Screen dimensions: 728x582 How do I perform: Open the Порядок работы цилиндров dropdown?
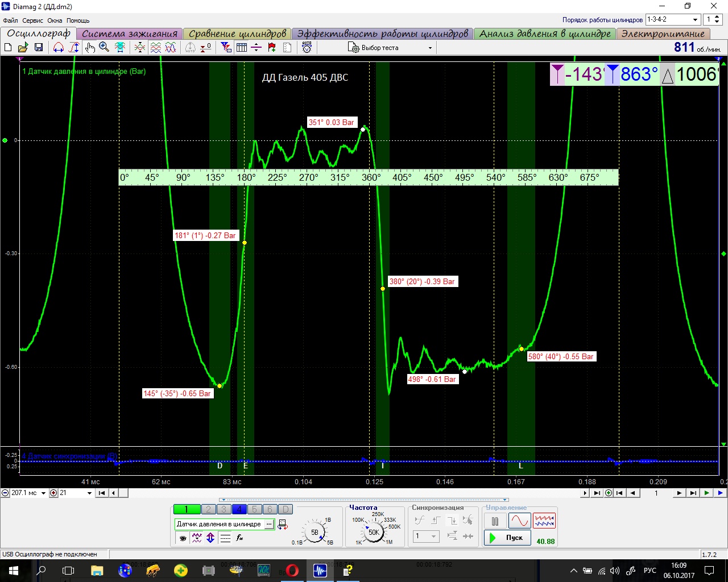(672, 19)
